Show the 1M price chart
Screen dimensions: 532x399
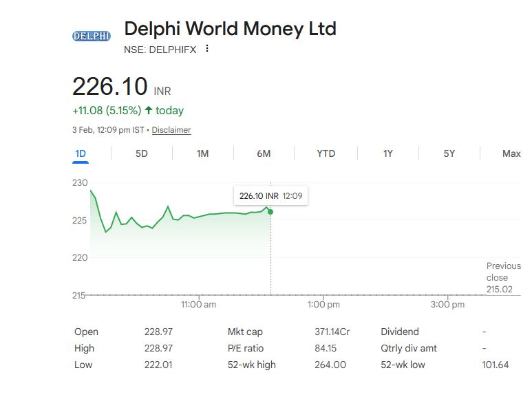pyautogui.click(x=202, y=153)
